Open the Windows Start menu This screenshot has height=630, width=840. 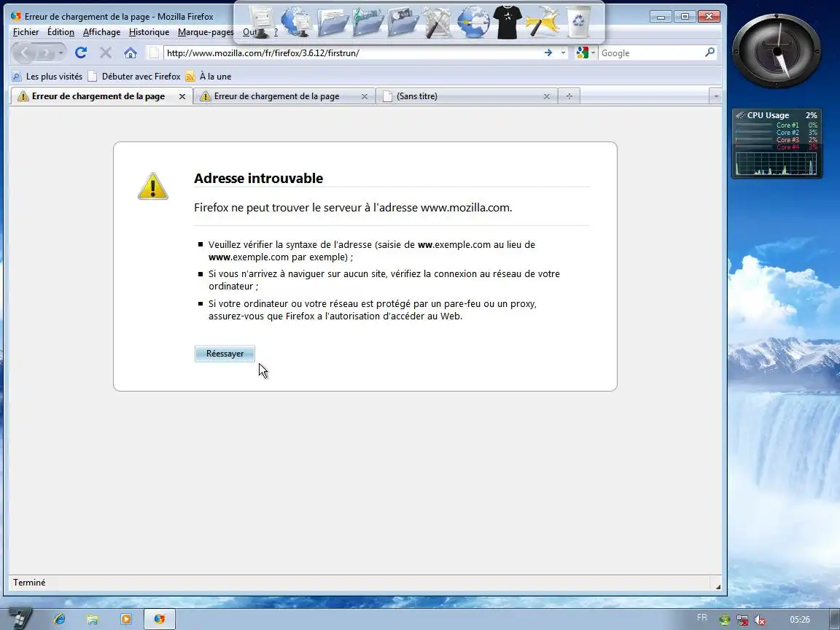pyautogui.click(x=18, y=619)
